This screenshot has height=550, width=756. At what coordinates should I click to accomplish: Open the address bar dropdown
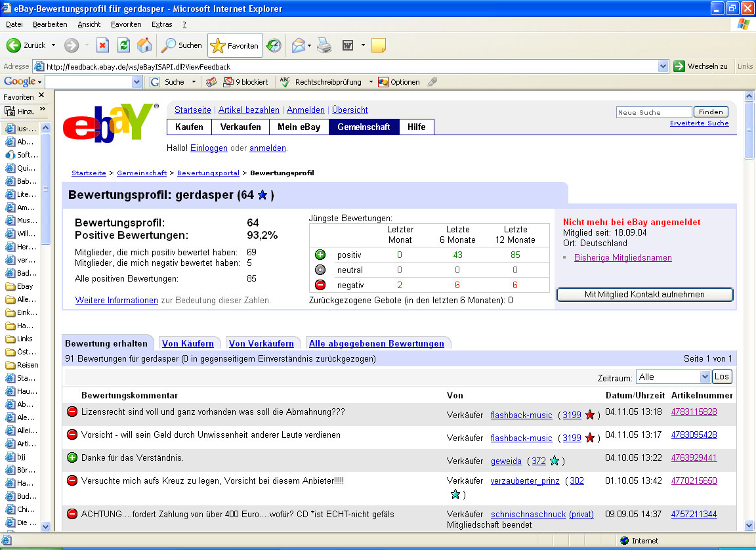click(663, 66)
